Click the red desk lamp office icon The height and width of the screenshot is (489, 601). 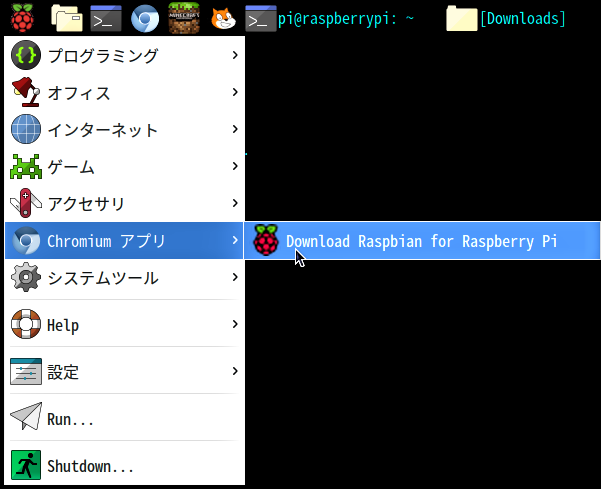tap(26, 92)
